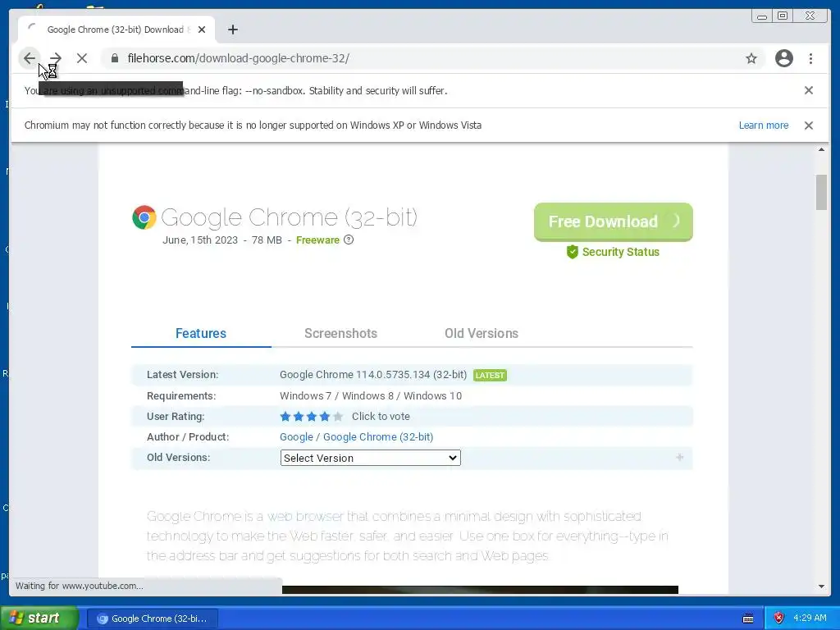Click the version text Google Chrome 114.0.5735.134

pyautogui.click(x=373, y=374)
